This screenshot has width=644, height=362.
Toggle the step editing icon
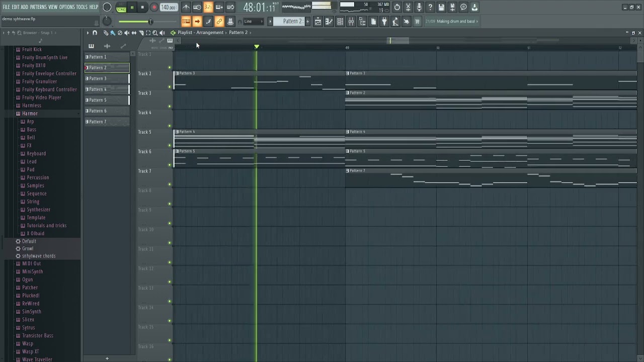pos(208,21)
